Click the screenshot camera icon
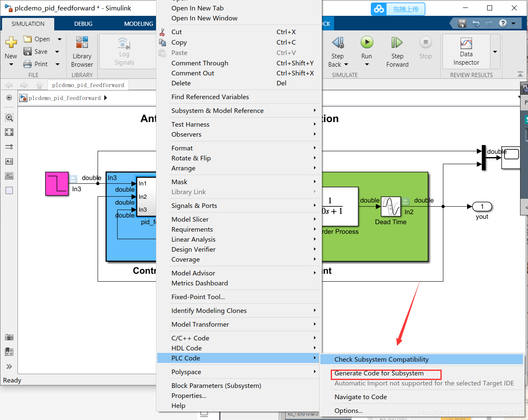This screenshot has width=528, height=420. (9, 337)
